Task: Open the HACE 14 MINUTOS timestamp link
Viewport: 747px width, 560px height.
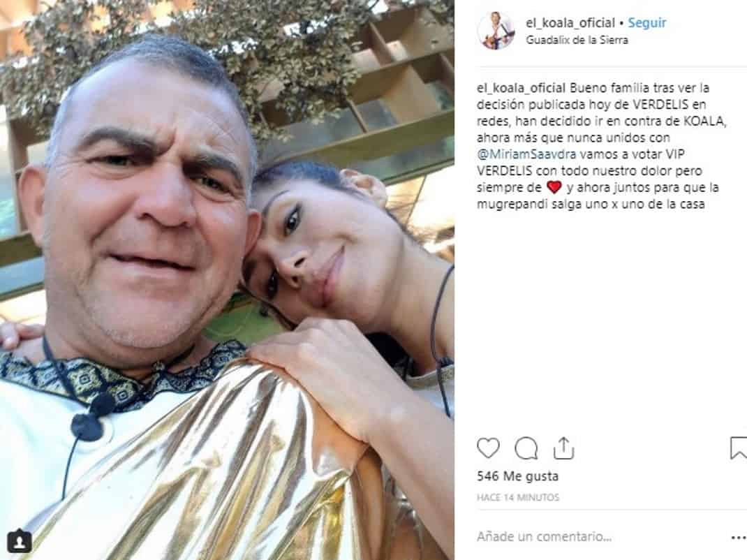Action: [x=518, y=498]
